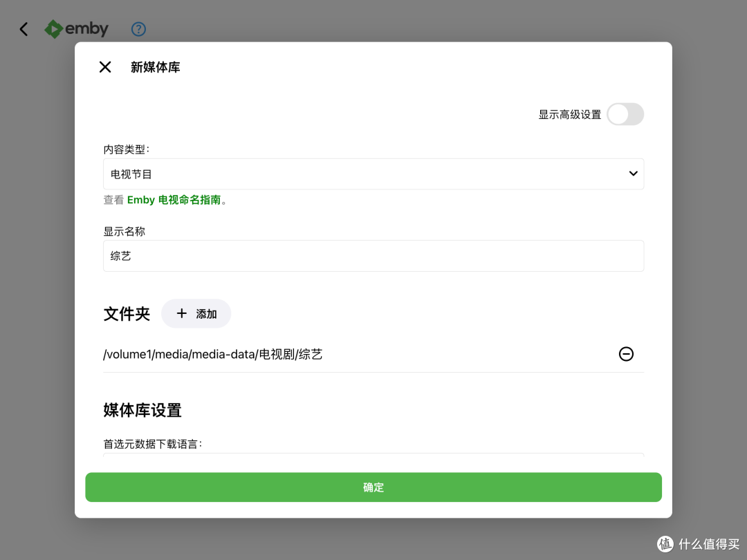This screenshot has width=747, height=560.
Task: Click the remove icon next to the folder path
Action: [x=626, y=354]
